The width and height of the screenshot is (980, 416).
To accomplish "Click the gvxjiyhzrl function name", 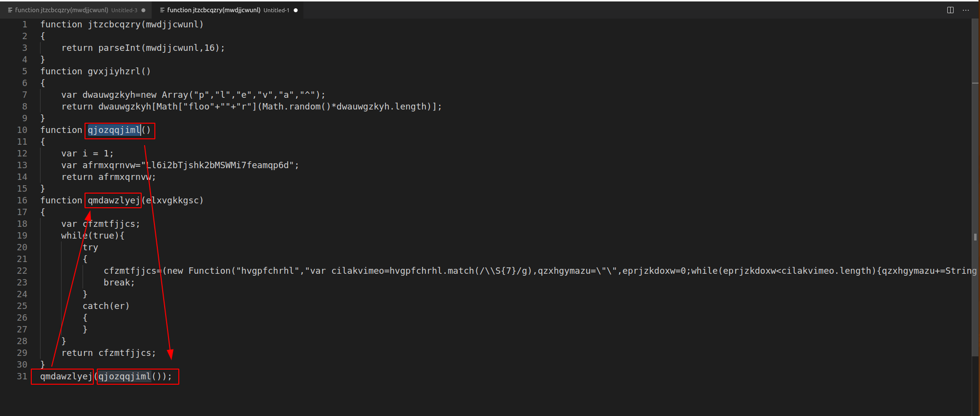I will click(x=114, y=71).
